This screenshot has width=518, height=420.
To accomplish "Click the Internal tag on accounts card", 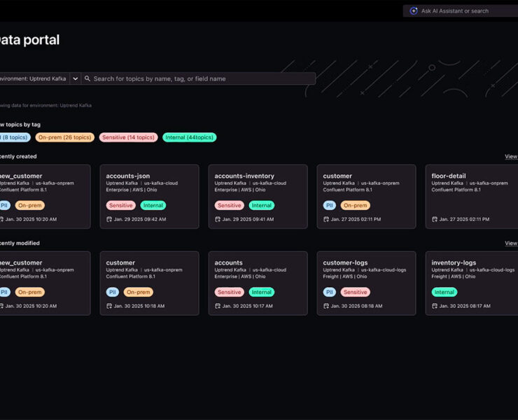I will tap(261, 292).
